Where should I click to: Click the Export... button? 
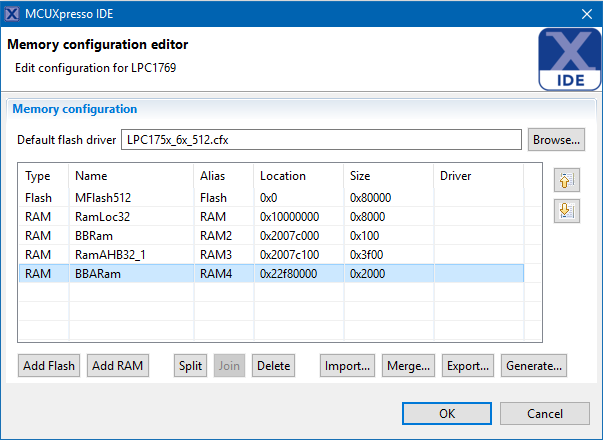(467, 366)
